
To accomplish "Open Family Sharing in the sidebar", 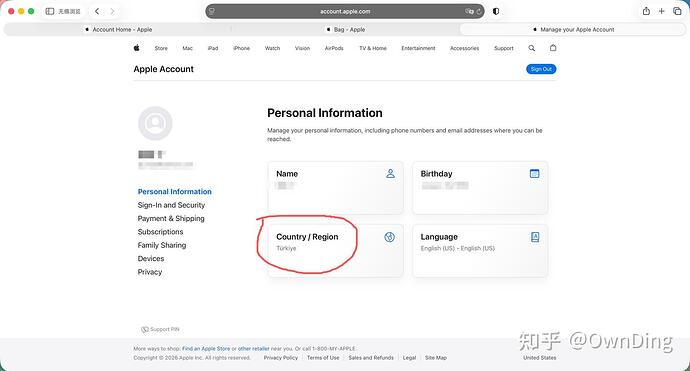I will click(161, 245).
